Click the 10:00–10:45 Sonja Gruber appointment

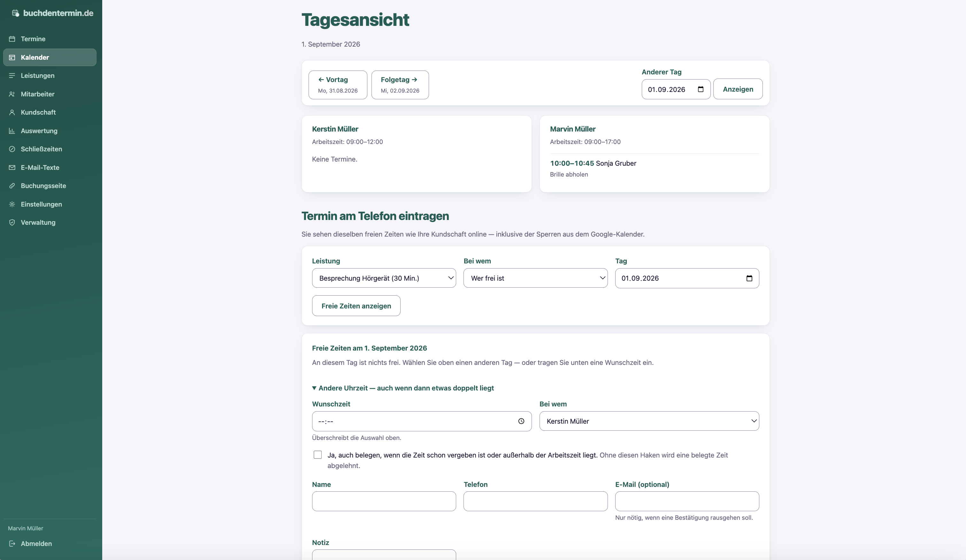[593, 163]
